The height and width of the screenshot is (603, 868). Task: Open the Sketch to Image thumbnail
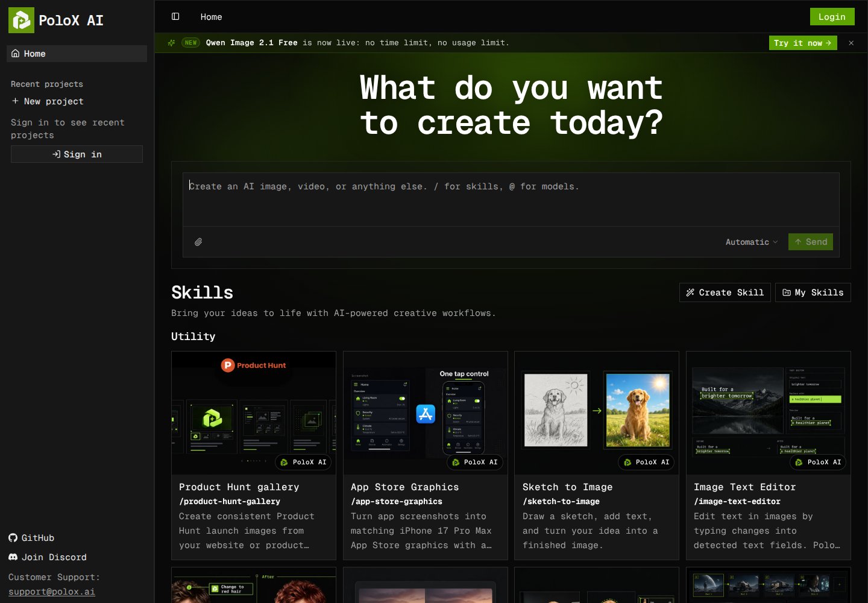[x=597, y=413]
